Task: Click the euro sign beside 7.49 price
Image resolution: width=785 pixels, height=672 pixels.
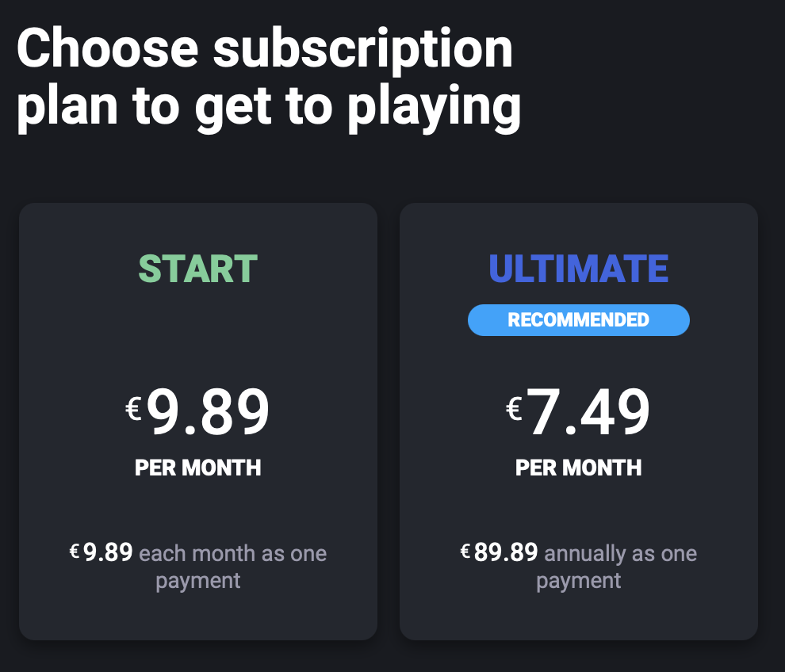Action: tap(515, 409)
